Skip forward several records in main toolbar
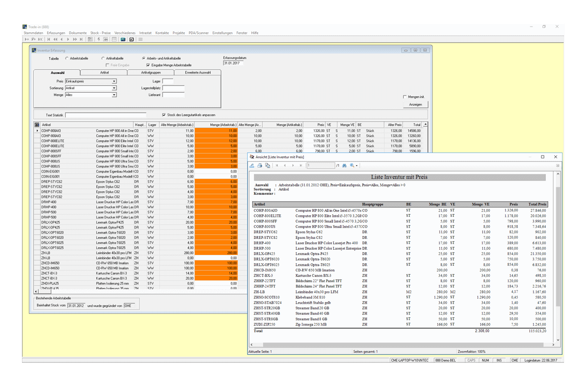 tap(75, 39)
